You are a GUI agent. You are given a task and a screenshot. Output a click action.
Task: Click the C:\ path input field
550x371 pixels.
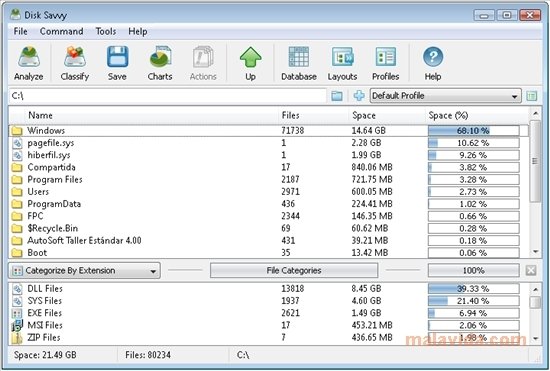pyautogui.click(x=168, y=96)
